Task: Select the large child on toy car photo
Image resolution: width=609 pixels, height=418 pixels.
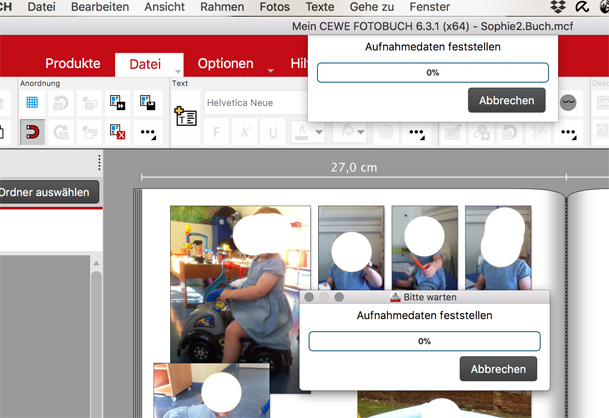Action: [x=240, y=284]
